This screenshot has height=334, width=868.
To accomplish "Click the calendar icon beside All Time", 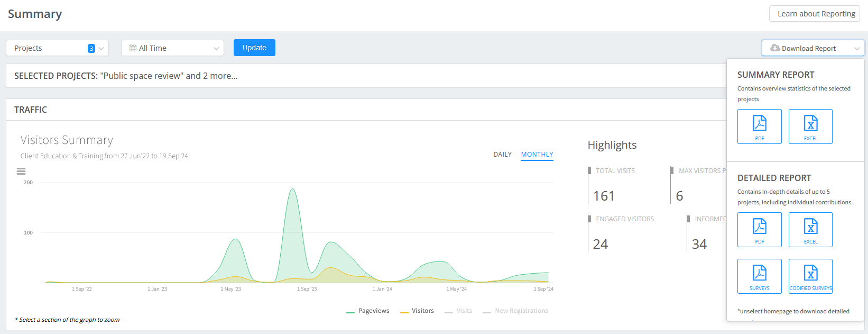I will pyautogui.click(x=133, y=48).
